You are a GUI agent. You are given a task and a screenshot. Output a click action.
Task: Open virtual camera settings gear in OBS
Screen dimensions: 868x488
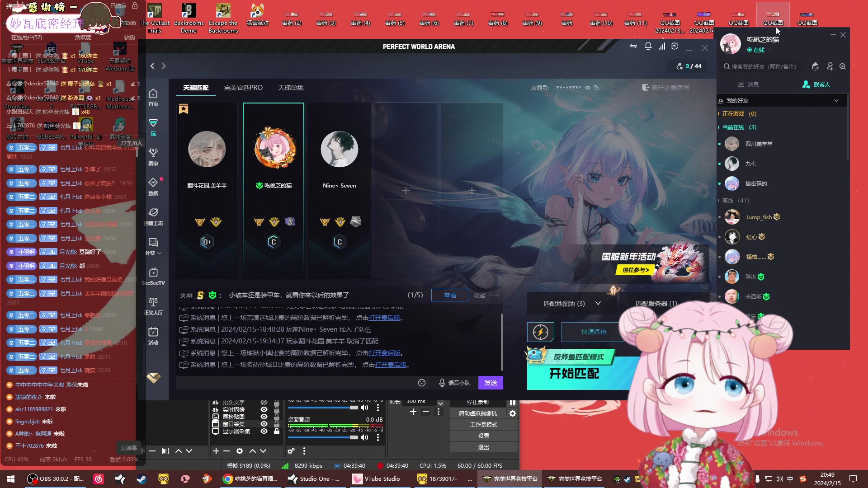(x=512, y=413)
